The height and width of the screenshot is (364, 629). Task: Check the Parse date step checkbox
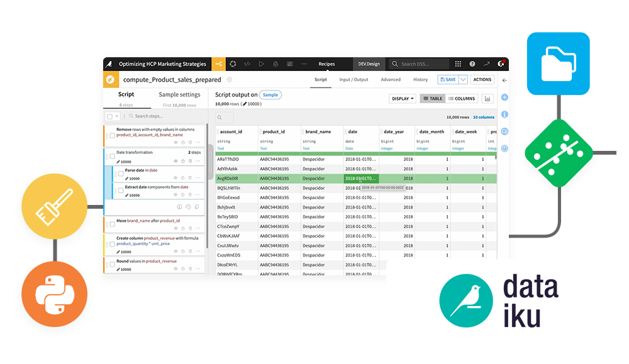[x=121, y=174]
